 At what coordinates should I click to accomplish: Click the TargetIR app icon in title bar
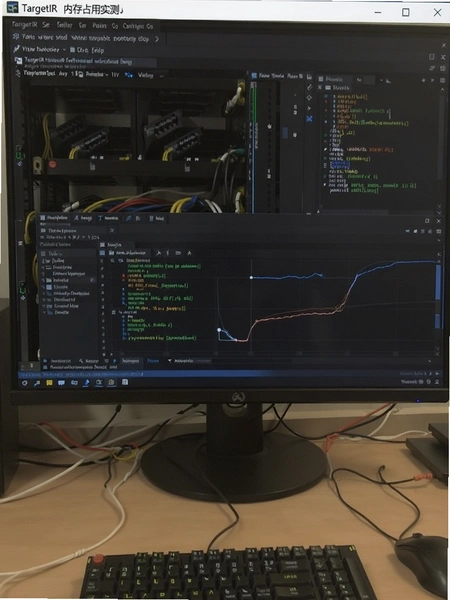pos(12,7)
